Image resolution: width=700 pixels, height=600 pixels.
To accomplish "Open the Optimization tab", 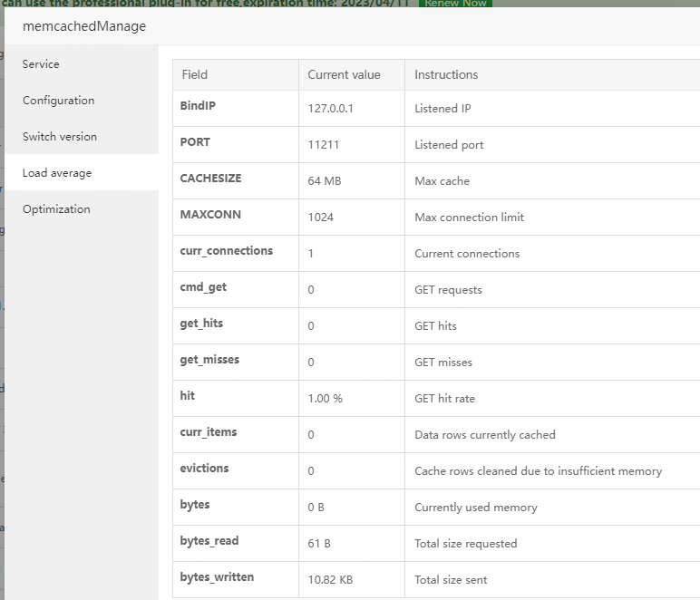I will pyautogui.click(x=56, y=209).
